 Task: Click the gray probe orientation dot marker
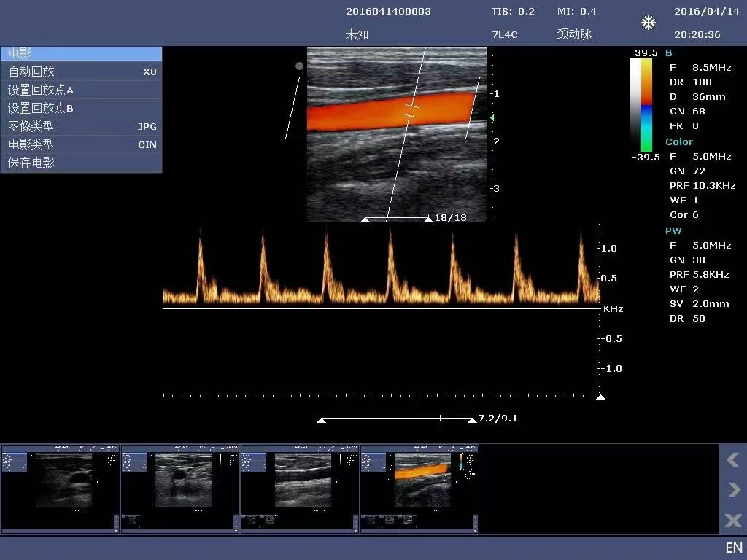coord(299,66)
